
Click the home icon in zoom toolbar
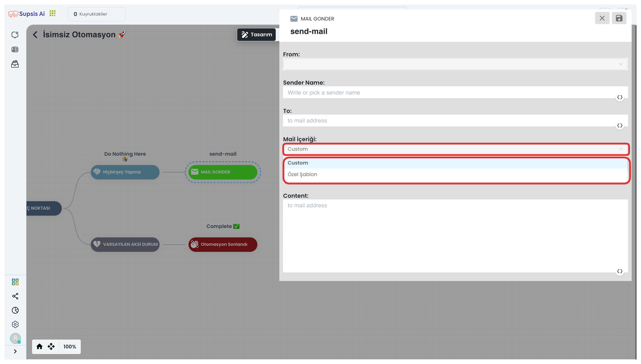[x=40, y=346]
